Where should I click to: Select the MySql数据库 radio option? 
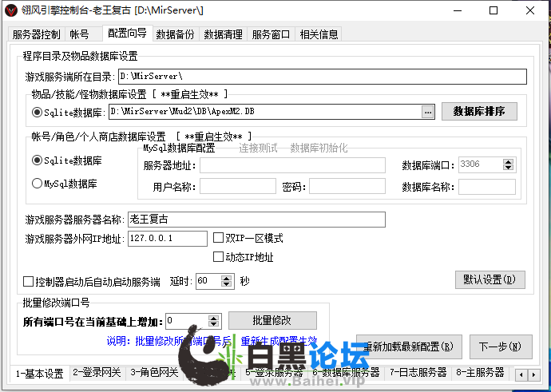coord(37,184)
